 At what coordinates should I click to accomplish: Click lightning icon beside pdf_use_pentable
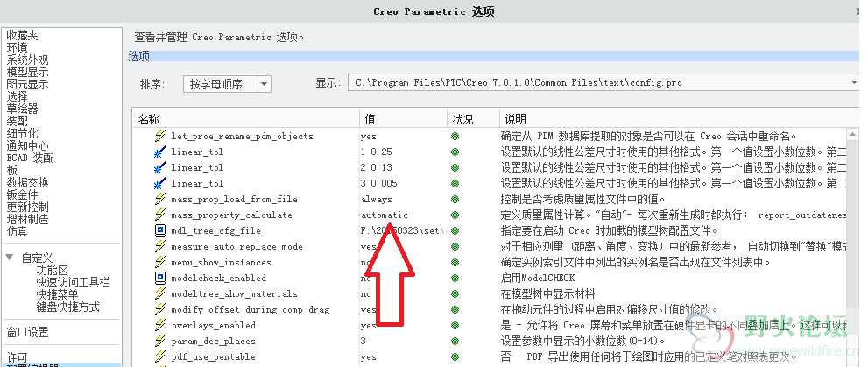point(160,356)
